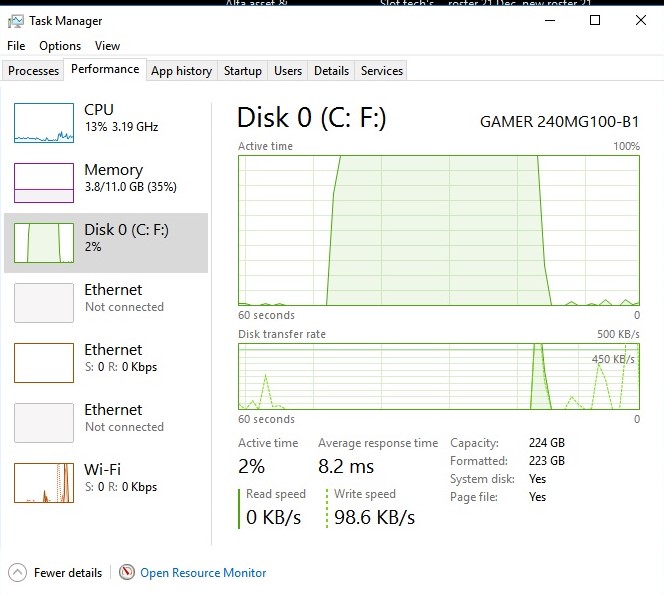664x595 pixels.
Task: Click the Task Manager title bar icon
Action: click(x=16, y=21)
